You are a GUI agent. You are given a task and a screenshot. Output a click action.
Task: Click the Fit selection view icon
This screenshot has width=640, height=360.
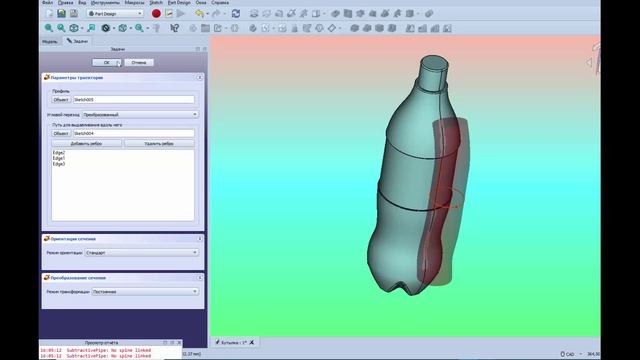(61, 28)
